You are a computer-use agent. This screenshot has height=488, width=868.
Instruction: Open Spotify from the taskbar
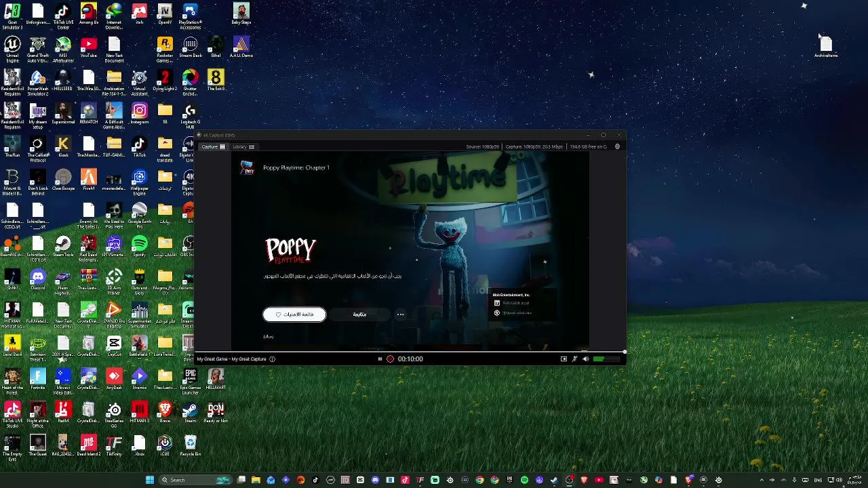(524, 480)
